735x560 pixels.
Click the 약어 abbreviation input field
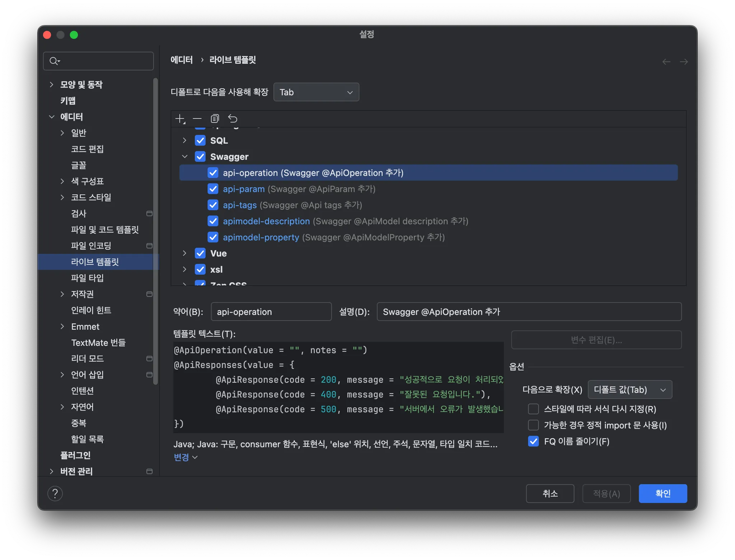271,312
